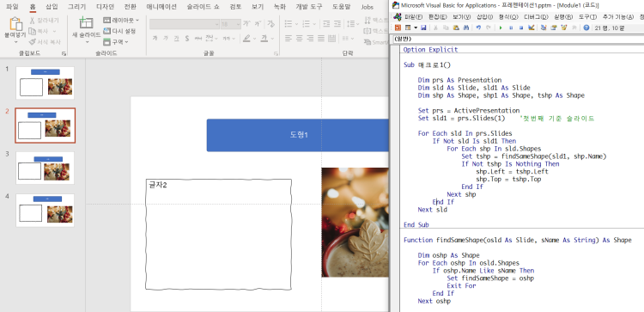644x312 pixels.
Task: Switch to the 애니메이션 ribbon tab
Action: [161, 7]
